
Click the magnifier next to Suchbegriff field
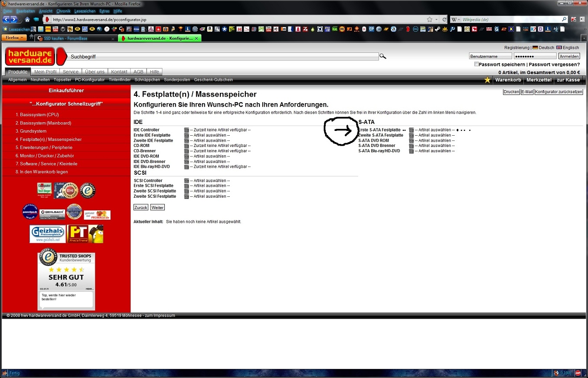pos(383,56)
